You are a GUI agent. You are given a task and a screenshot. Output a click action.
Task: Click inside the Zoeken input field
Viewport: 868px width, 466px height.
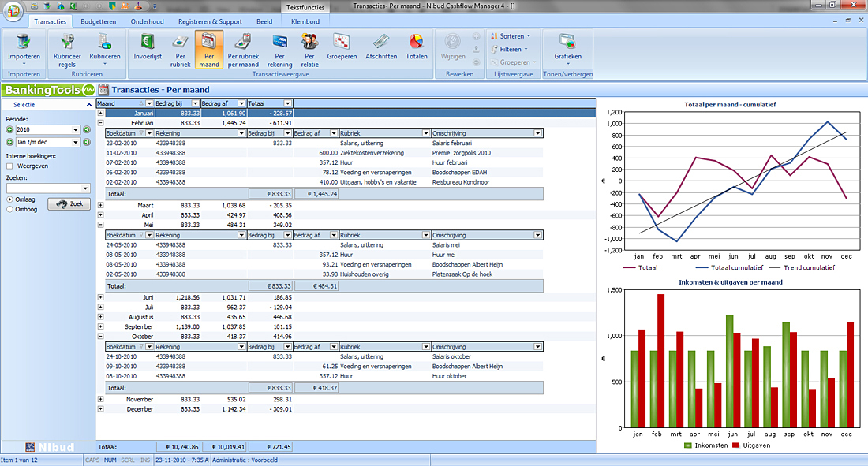pos(43,188)
